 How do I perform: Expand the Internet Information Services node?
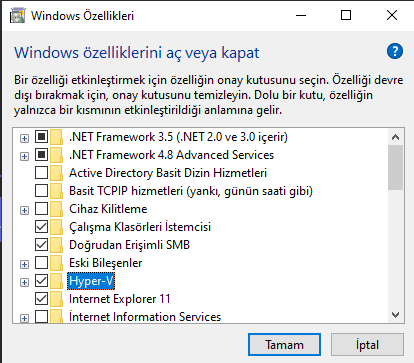[x=24, y=318]
